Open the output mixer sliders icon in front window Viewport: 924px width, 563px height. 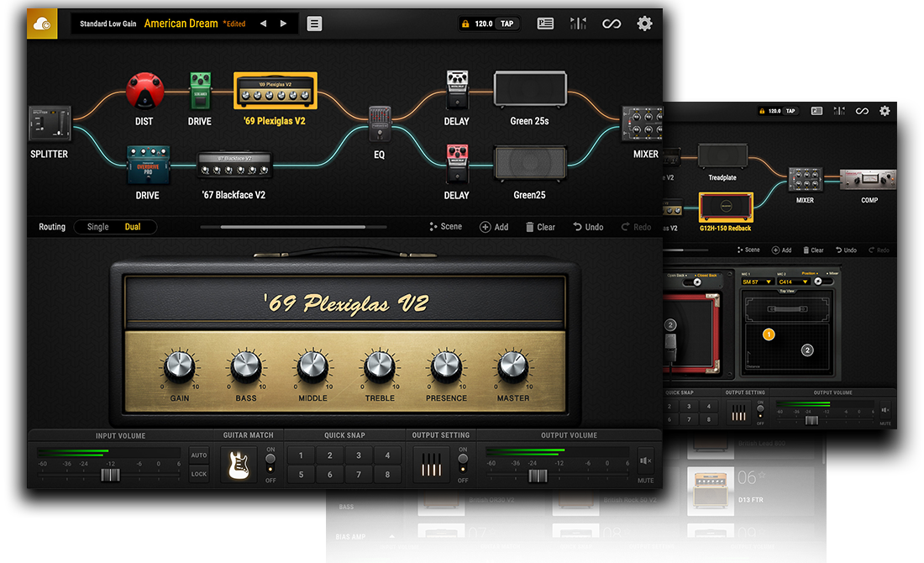[x=578, y=24]
